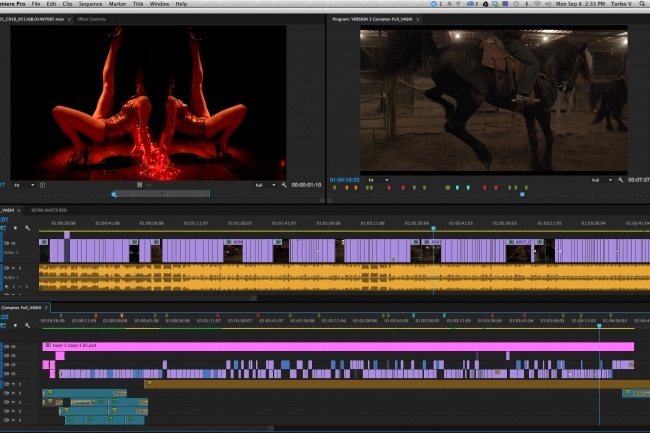Open the Program monitor panel menu icon

click(418, 19)
